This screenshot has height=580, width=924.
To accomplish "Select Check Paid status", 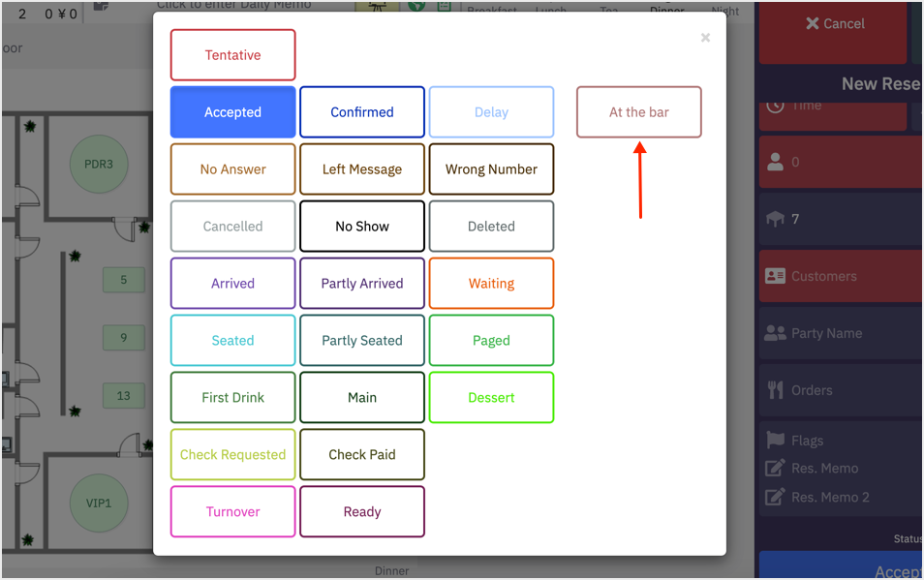I will coord(362,454).
